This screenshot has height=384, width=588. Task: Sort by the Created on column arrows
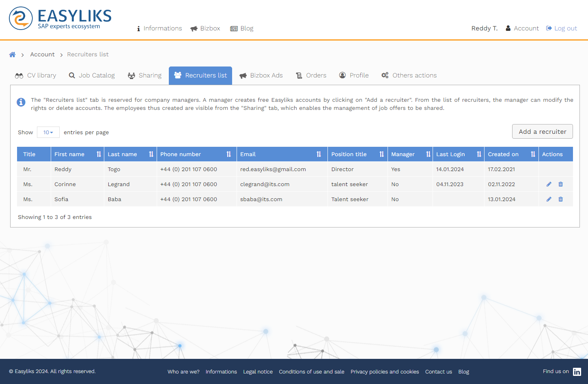point(533,154)
